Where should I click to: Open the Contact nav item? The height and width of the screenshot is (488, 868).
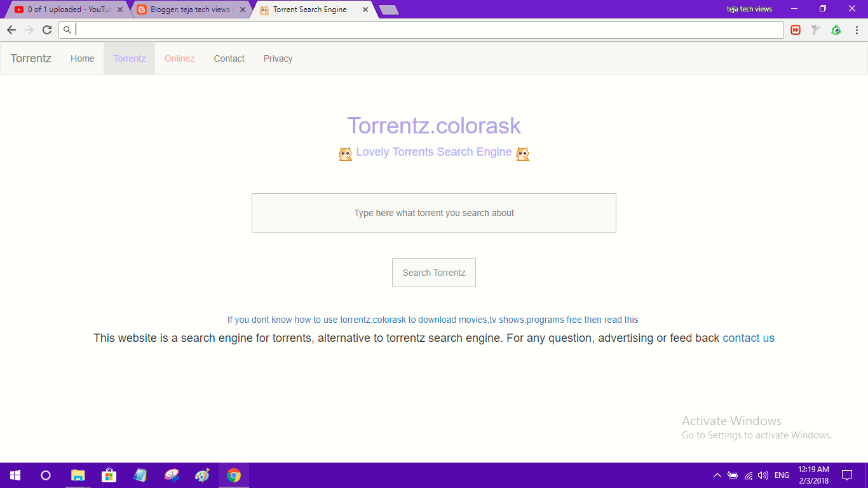point(229,58)
